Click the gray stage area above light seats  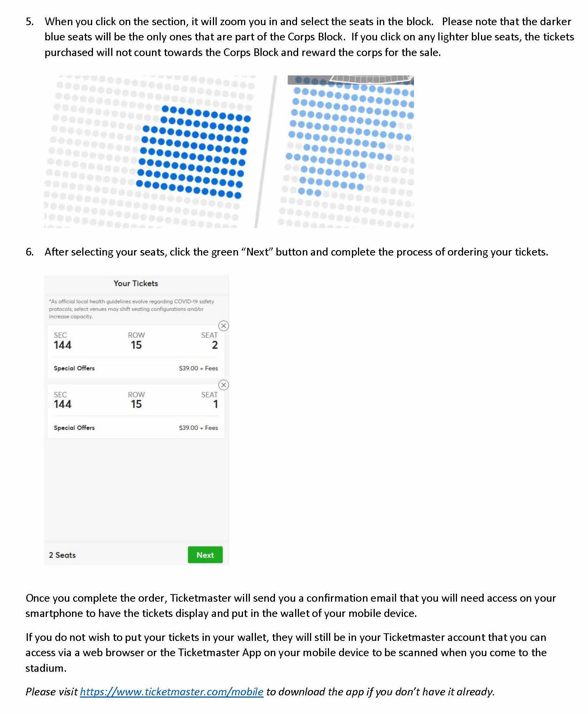(350, 80)
